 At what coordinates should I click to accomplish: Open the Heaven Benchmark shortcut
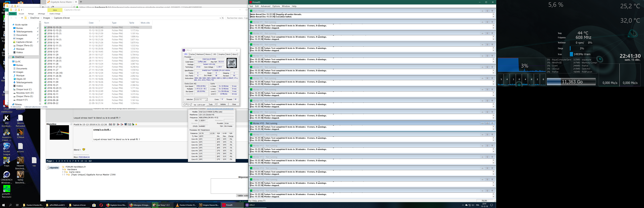click(20, 160)
